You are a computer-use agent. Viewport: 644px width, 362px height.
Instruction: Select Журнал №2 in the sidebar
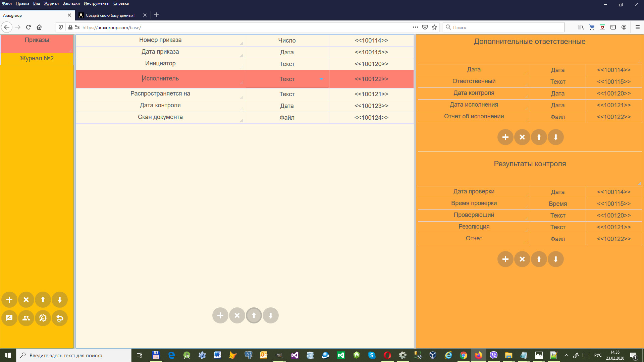tap(37, 58)
